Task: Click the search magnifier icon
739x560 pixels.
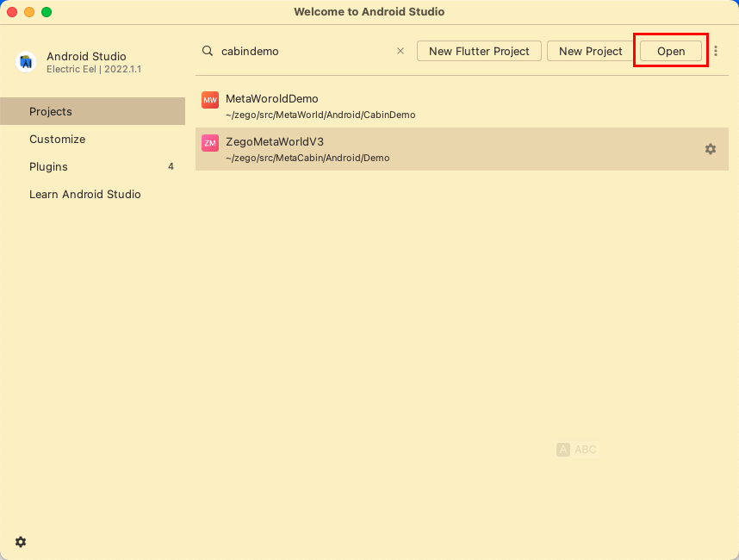Action: click(x=208, y=51)
